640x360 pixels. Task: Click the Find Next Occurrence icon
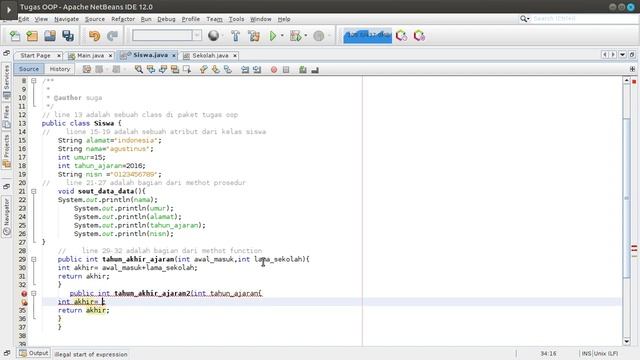pyautogui.click(x=163, y=69)
